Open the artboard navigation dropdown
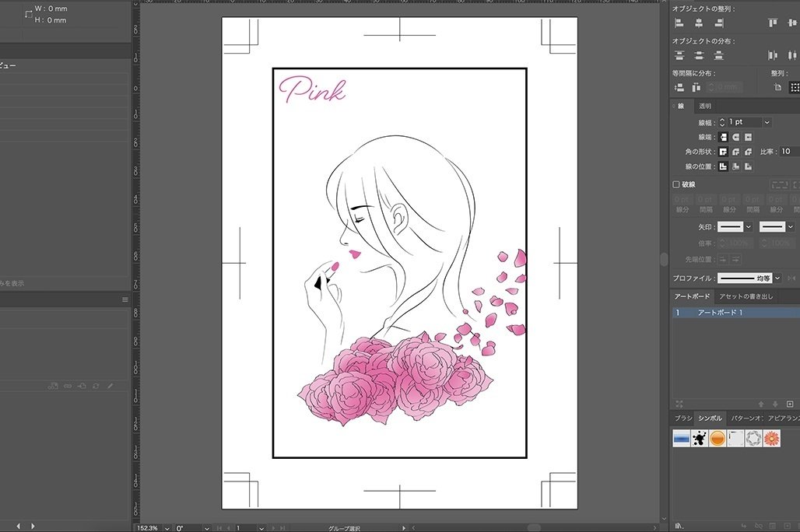 point(261,528)
